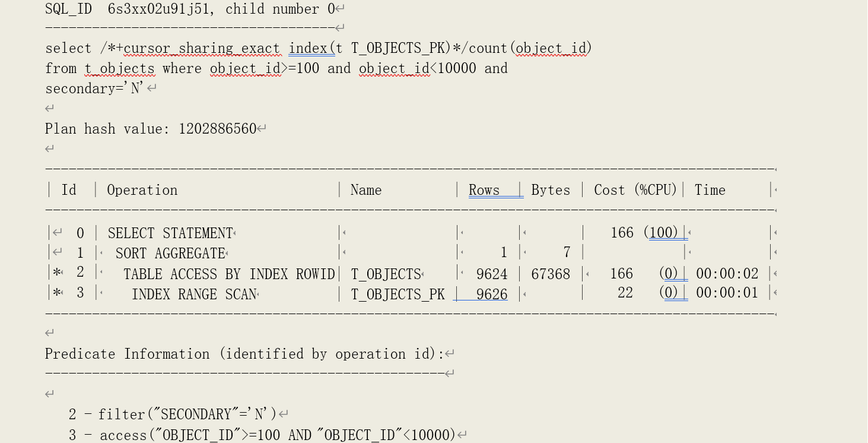This screenshot has width=868, height=443.
Task: Click the SELECT STATEMENT operation row
Action: [x=170, y=233]
